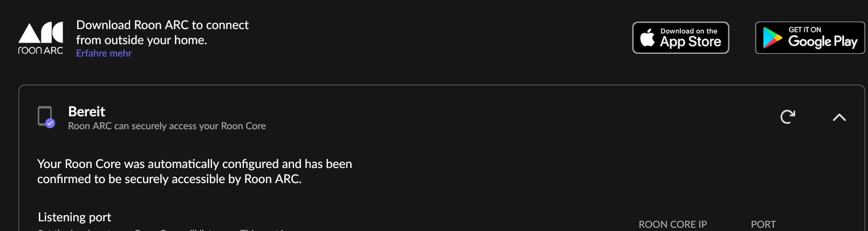Click the Apple logo inside the App Store badge
868x231 pixels.
[x=647, y=38]
